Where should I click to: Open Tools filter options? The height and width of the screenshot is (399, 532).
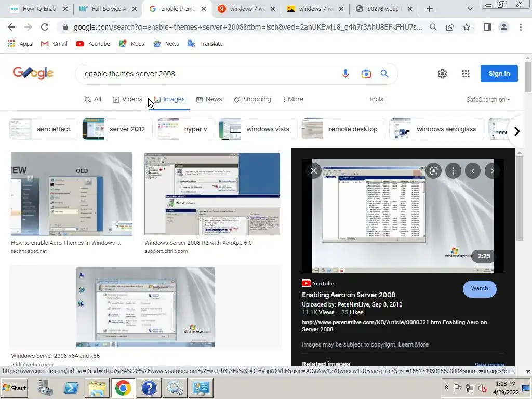(376, 99)
